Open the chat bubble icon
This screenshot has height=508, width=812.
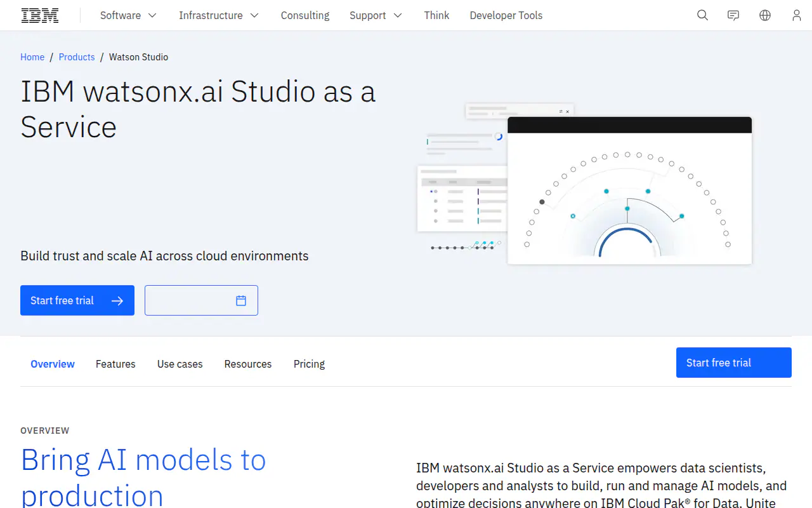(733, 15)
